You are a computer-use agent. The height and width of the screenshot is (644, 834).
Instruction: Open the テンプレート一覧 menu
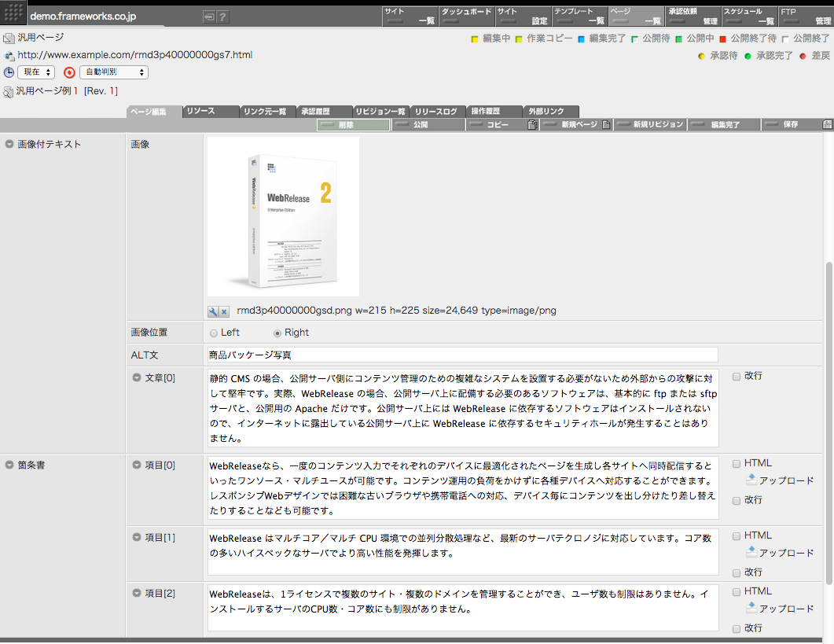(x=580, y=16)
